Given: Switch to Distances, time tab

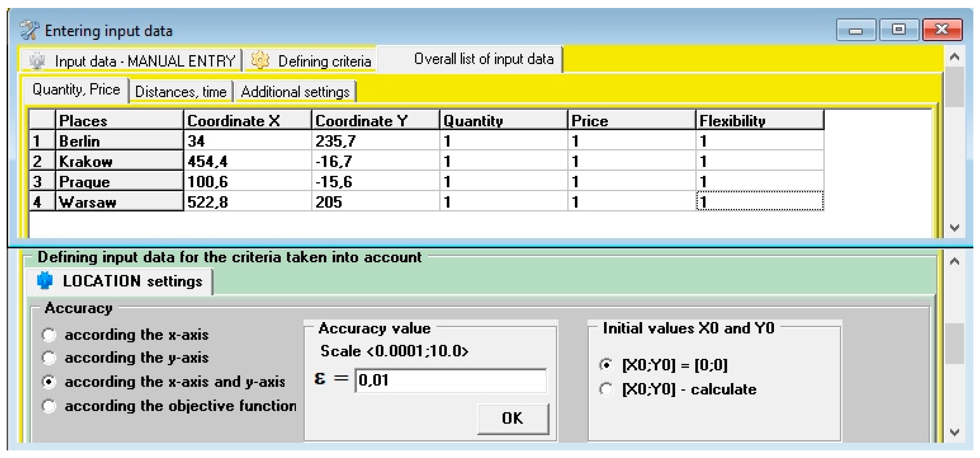Looking at the screenshot, I should [181, 92].
